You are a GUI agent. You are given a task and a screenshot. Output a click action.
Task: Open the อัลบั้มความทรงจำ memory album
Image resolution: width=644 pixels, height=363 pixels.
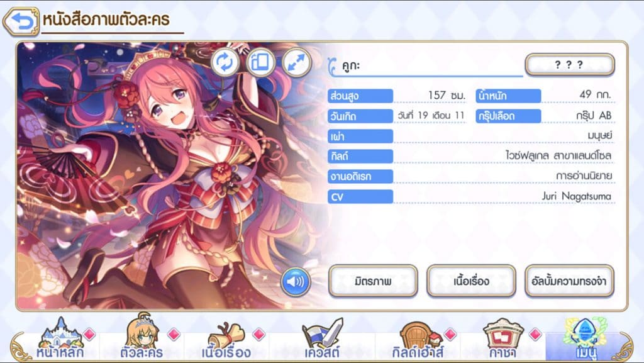pyautogui.click(x=569, y=281)
